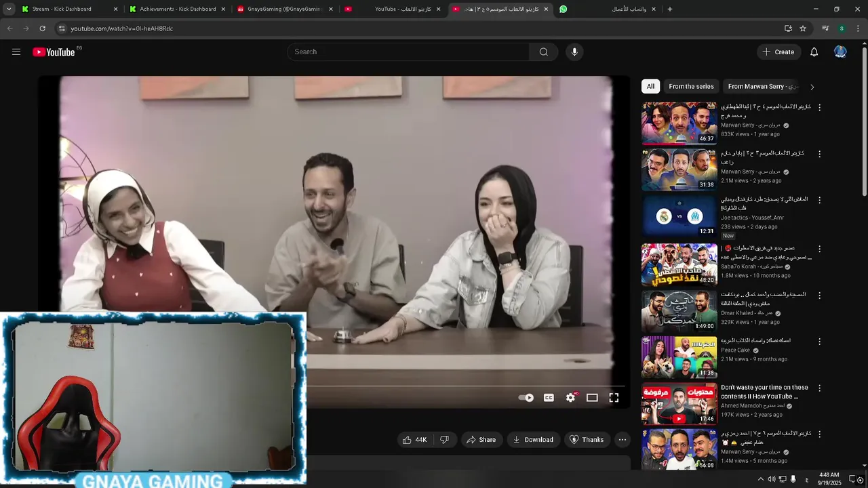The height and width of the screenshot is (488, 868).
Task: Click the install app icon in address bar
Action: (788, 28)
